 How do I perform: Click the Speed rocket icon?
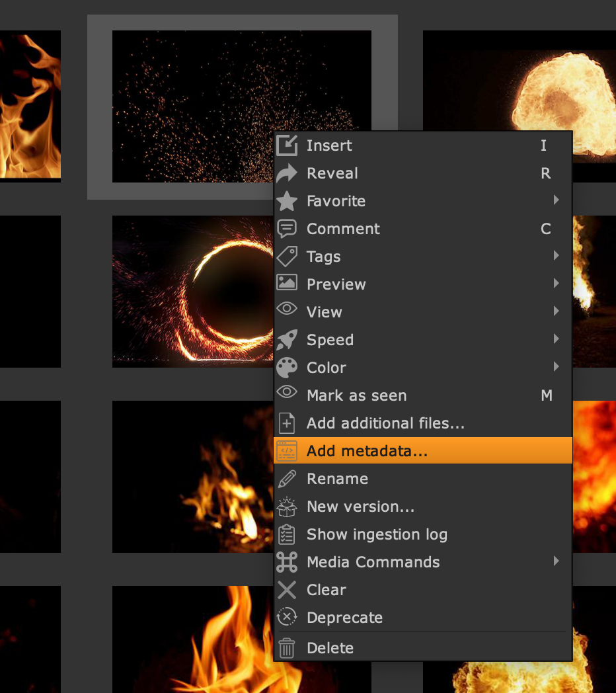point(287,340)
